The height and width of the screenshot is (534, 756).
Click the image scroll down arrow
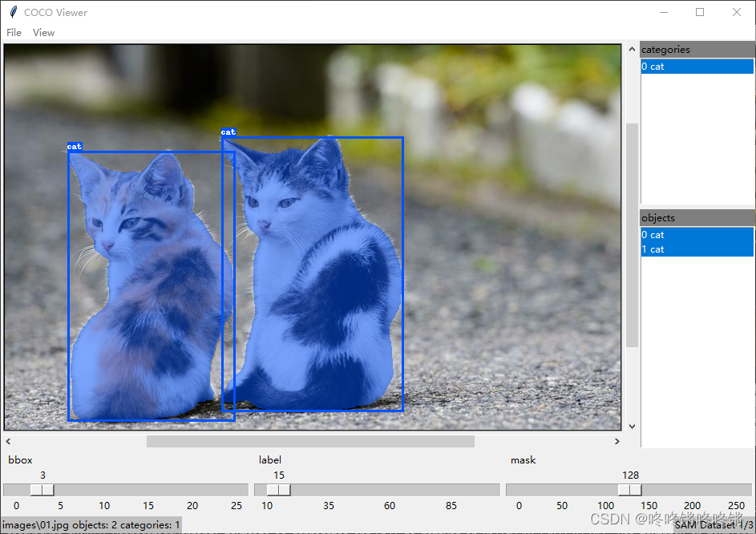tap(632, 427)
